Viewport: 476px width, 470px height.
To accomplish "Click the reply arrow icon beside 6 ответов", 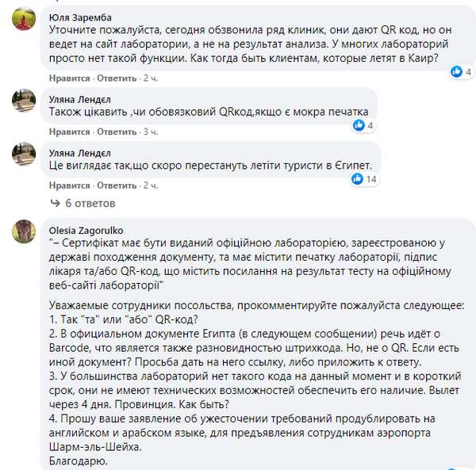I will pos(56,202).
